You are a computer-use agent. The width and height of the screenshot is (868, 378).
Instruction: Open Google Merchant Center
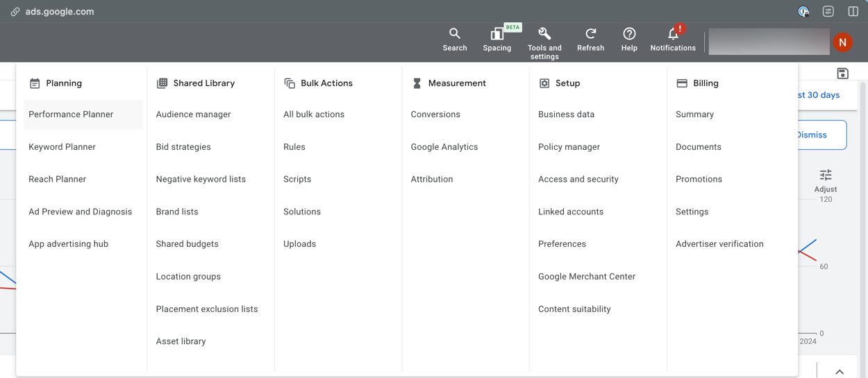(587, 276)
